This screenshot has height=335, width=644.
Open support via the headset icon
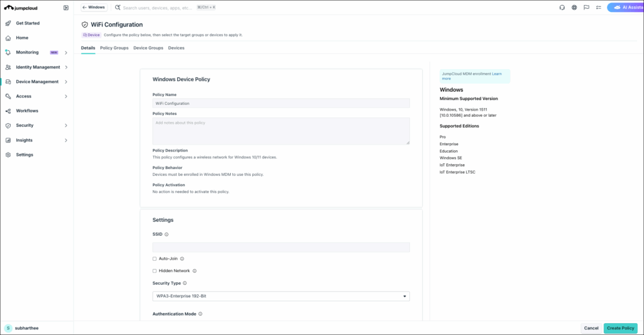click(x=562, y=8)
